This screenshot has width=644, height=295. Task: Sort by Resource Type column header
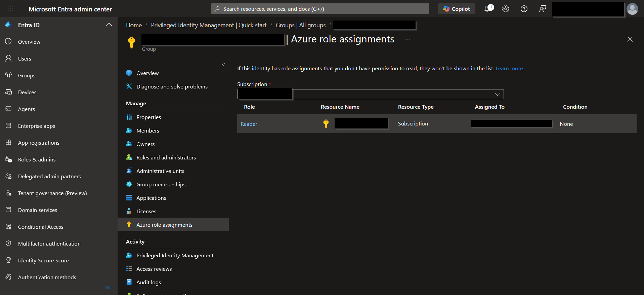click(x=416, y=107)
